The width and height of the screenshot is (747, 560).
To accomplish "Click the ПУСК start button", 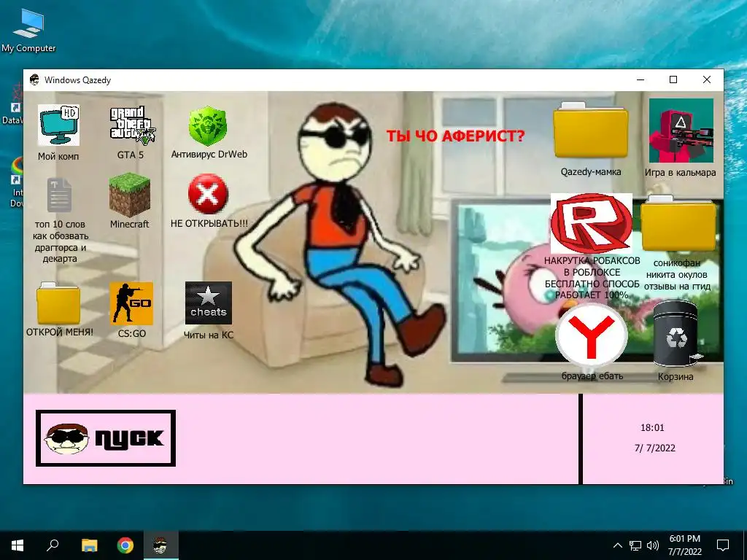I will click(106, 438).
